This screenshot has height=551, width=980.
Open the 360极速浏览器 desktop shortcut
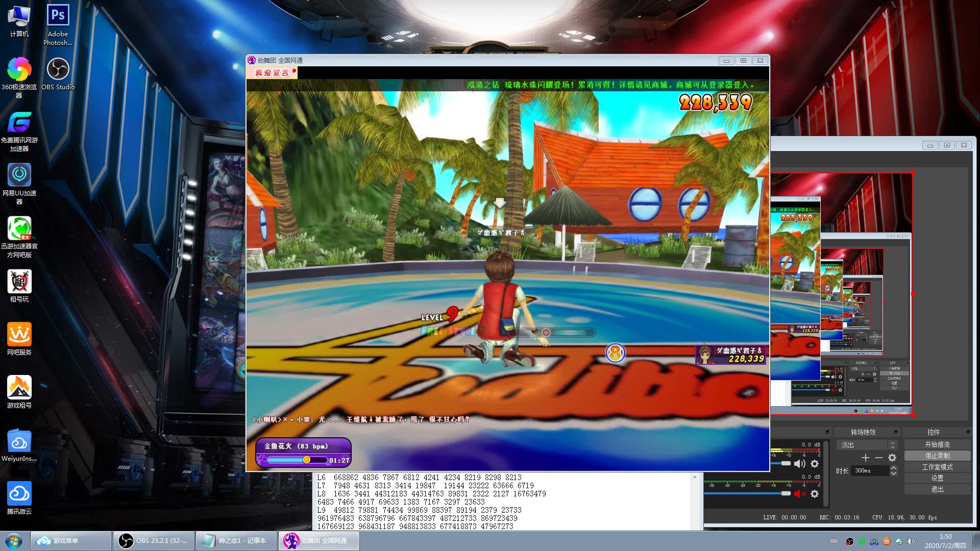(19, 78)
